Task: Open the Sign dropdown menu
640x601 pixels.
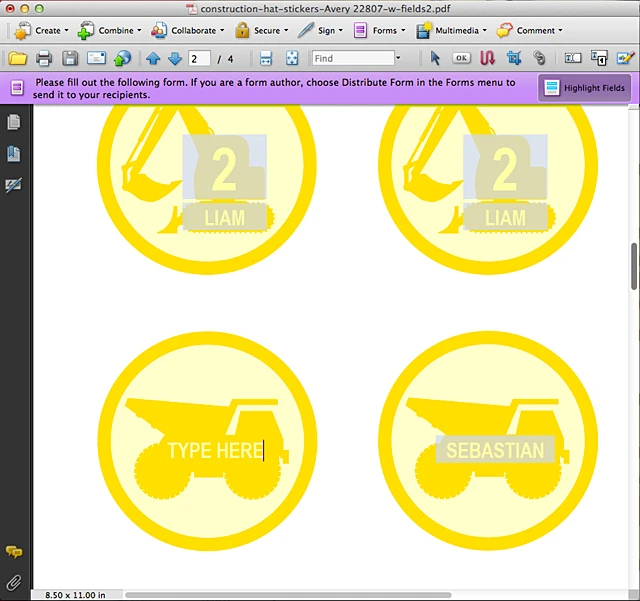Action: (320, 31)
